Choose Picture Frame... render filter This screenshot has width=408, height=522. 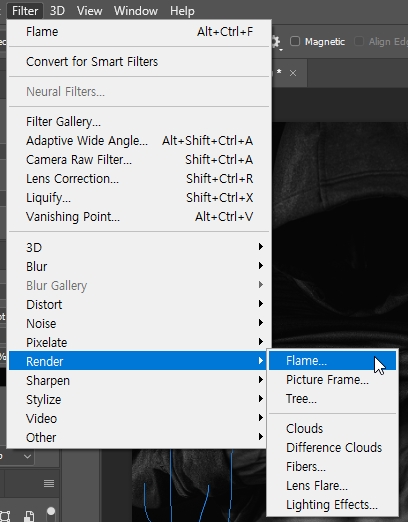332,380
